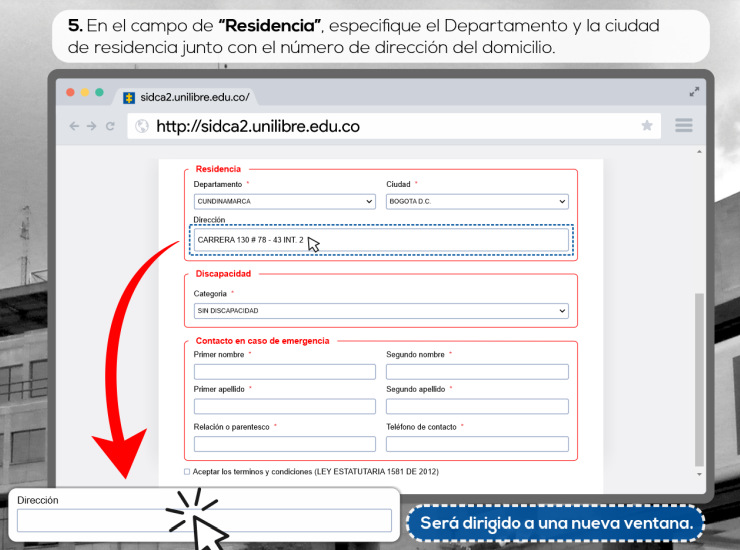740x550 pixels.
Task: Select the sidca2.unilibre.edu.co tab
Action: tap(186, 97)
